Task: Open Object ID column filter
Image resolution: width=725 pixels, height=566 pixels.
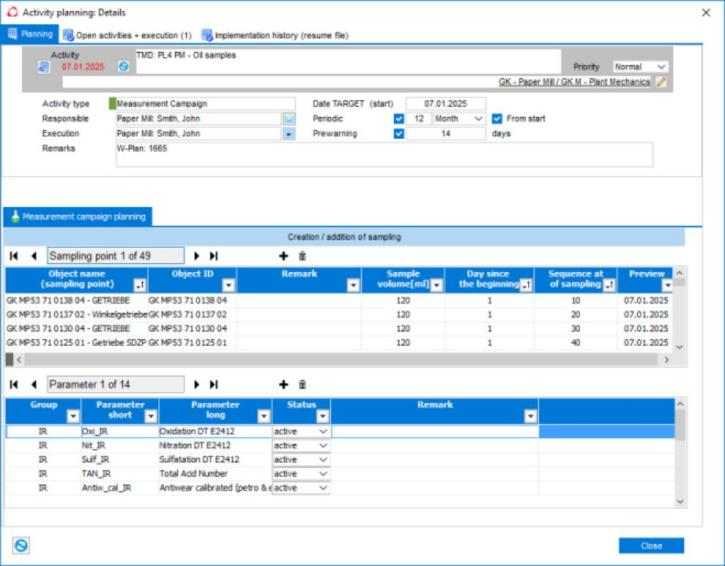Action: pyautogui.click(x=228, y=285)
